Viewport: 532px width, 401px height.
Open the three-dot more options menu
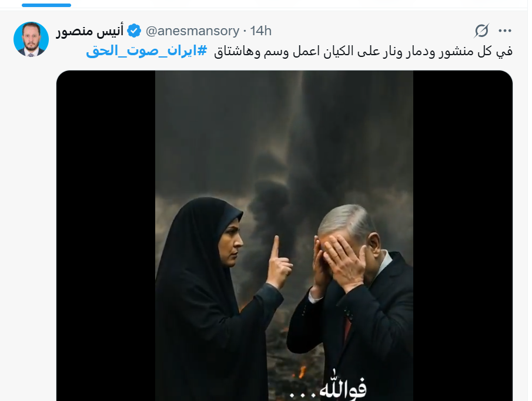pos(505,31)
